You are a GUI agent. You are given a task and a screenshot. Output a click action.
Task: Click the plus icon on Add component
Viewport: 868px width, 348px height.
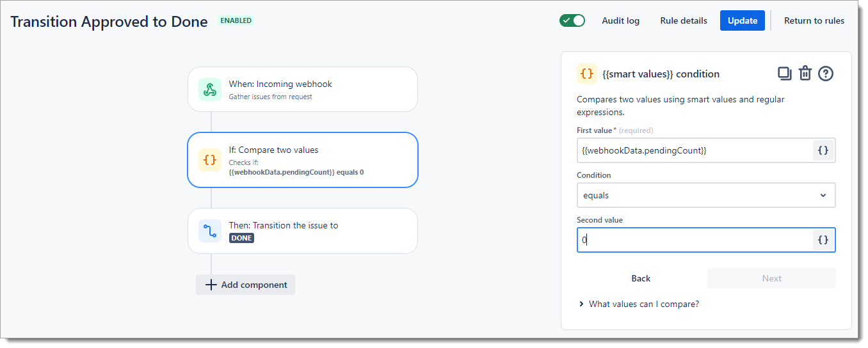(211, 285)
